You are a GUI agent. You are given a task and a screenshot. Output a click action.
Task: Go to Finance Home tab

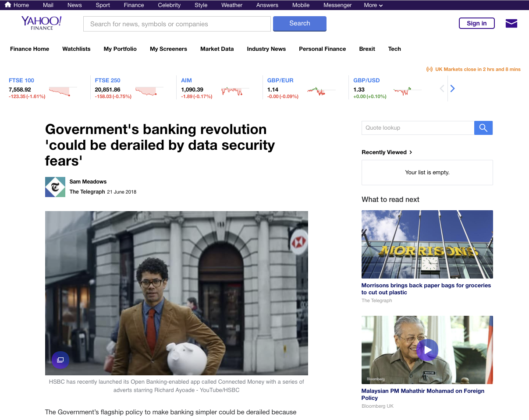30,49
